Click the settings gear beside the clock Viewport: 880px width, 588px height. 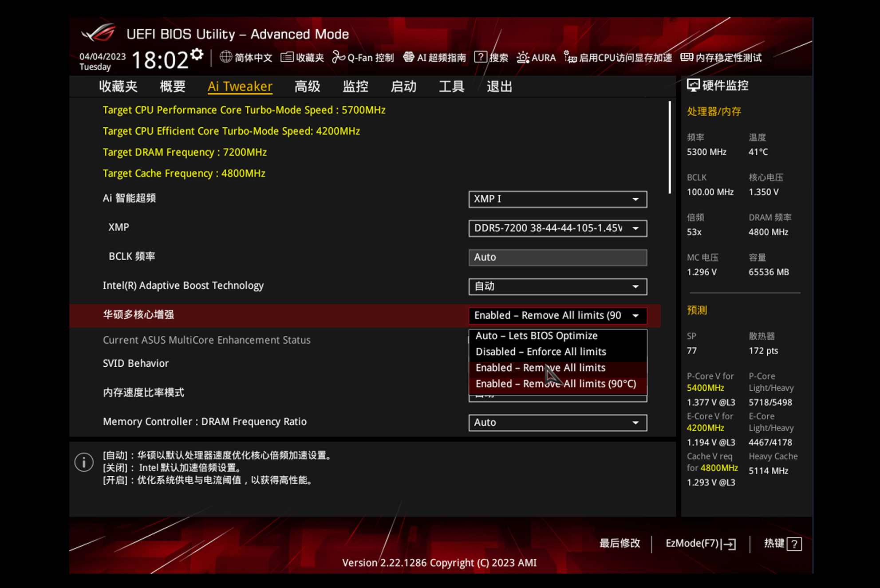click(197, 55)
